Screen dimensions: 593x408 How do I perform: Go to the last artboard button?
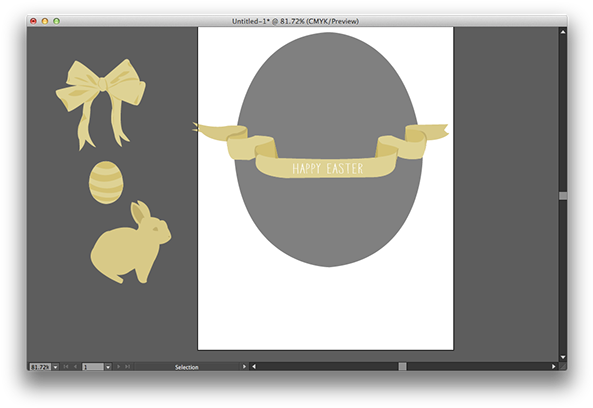127,367
